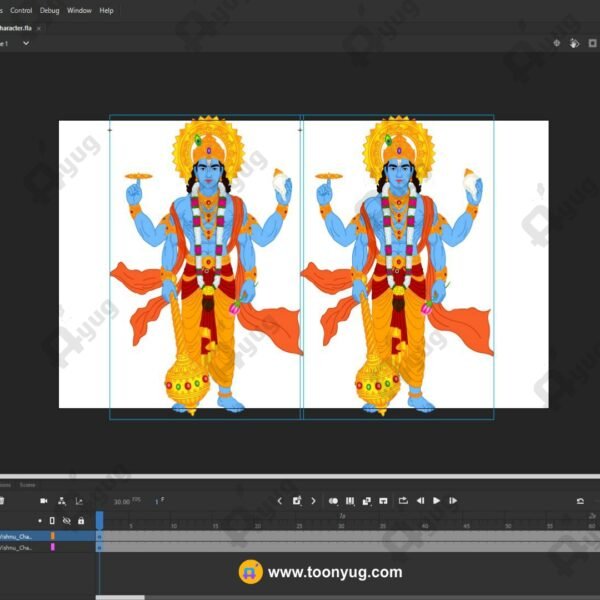
Task: Toggle the onion skin icon
Action: [x=333, y=501]
